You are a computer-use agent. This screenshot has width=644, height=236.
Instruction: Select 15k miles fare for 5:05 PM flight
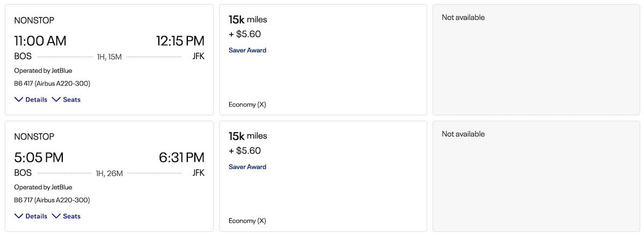pyautogui.click(x=323, y=176)
